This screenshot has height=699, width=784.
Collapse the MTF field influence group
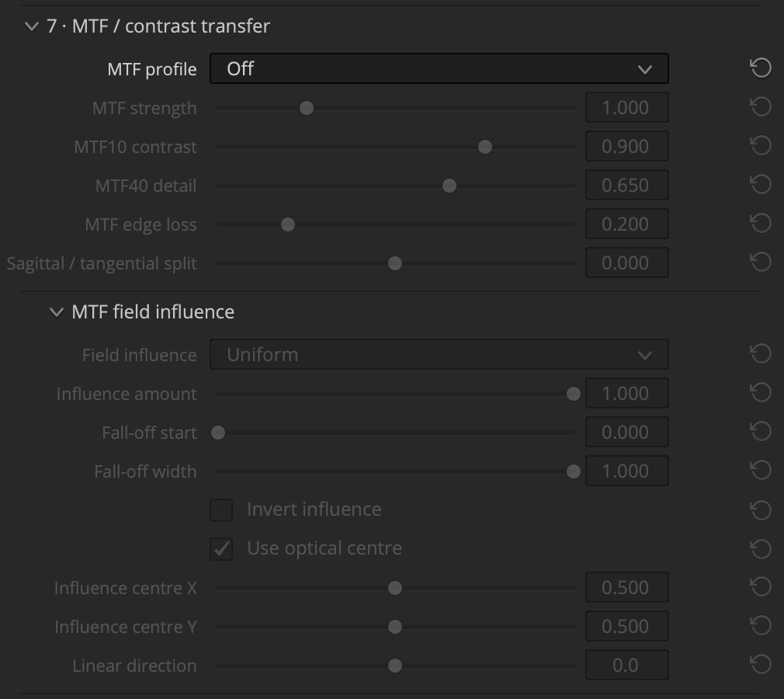point(57,312)
